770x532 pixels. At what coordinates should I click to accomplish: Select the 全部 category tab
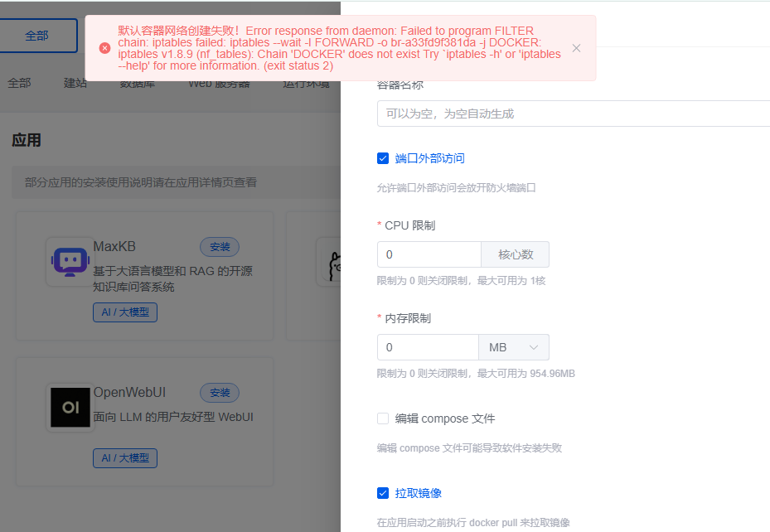19,84
